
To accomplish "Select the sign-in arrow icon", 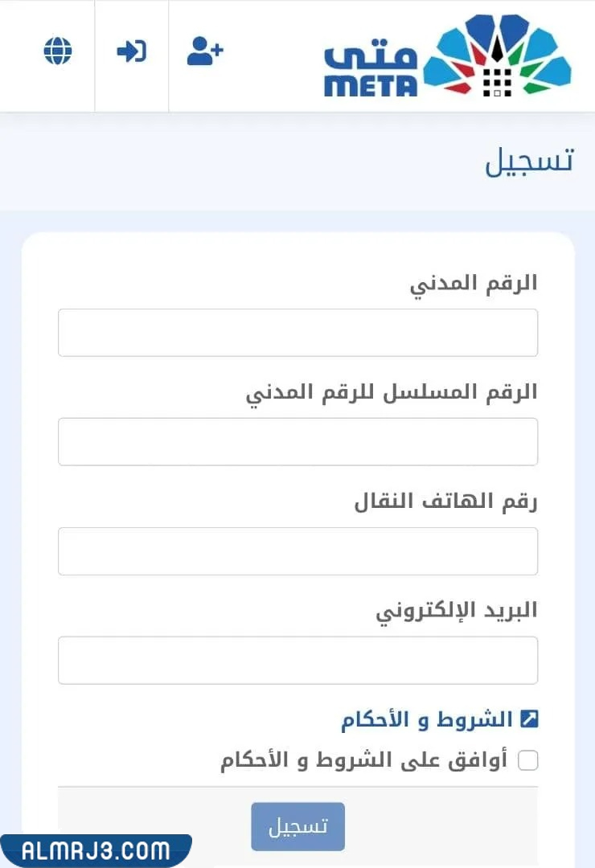I will click(132, 51).
